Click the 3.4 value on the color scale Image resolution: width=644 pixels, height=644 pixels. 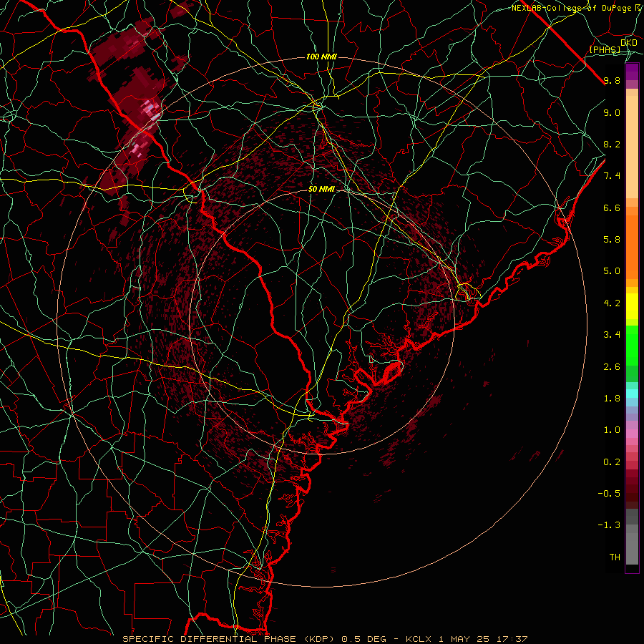612,335
